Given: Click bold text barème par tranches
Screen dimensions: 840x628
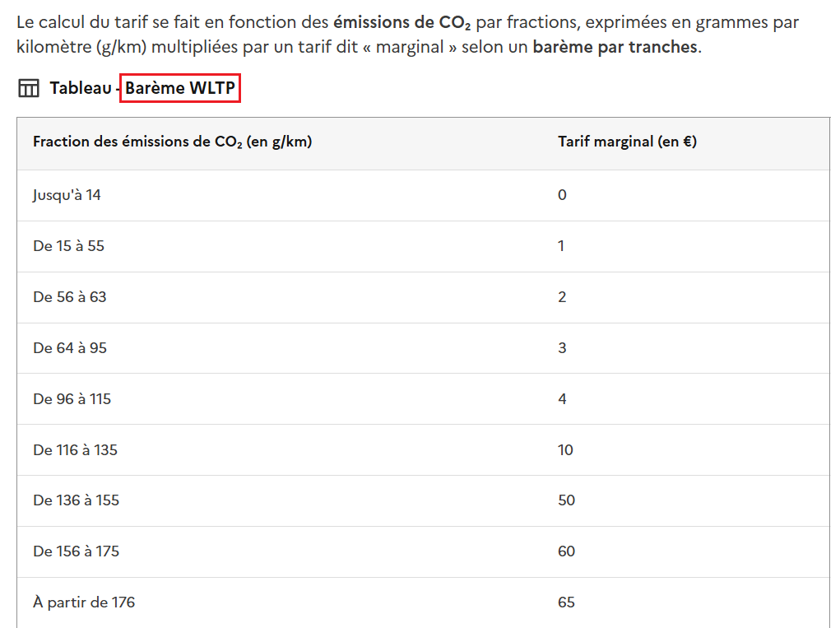Looking at the screenshot, I should [x=615, y=47].
